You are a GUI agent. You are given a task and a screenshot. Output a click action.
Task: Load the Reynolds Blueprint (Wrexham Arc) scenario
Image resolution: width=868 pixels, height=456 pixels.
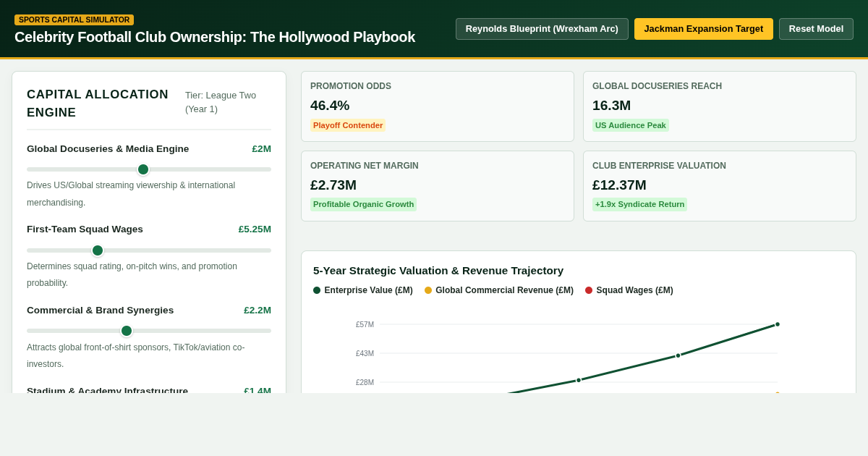(542, 29)
